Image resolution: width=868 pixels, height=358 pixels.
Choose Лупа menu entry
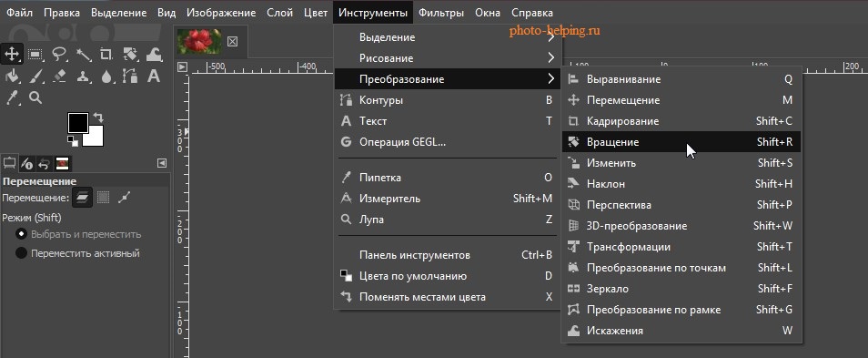pos(448,220)
